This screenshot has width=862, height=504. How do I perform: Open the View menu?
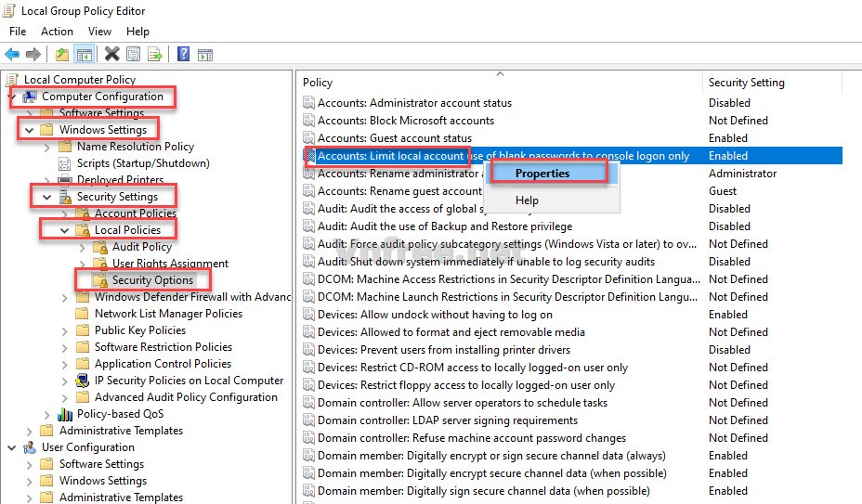(x=99, y=32)
